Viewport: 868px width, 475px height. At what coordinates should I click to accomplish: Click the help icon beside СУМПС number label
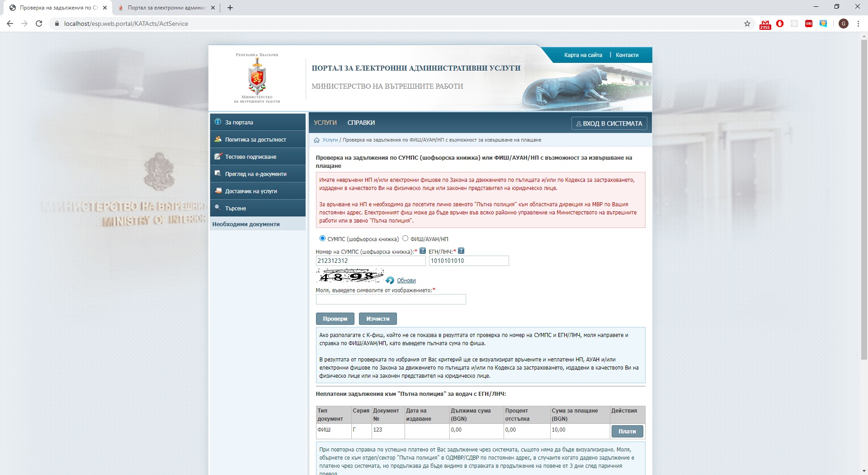click(x=422, y=251)
